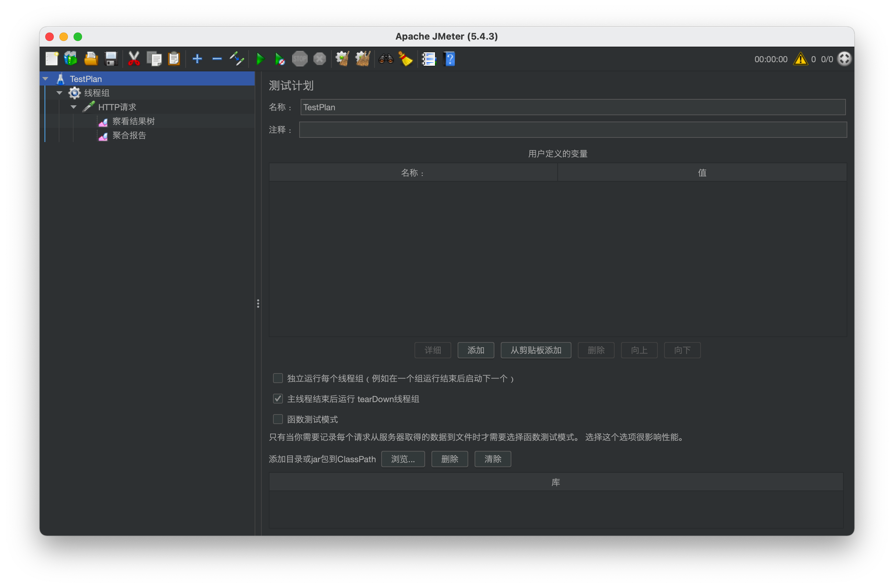The width and height of the screenshot is (894, 588).
Task: Click the 向下 button
Action: (x=683, y=350)
